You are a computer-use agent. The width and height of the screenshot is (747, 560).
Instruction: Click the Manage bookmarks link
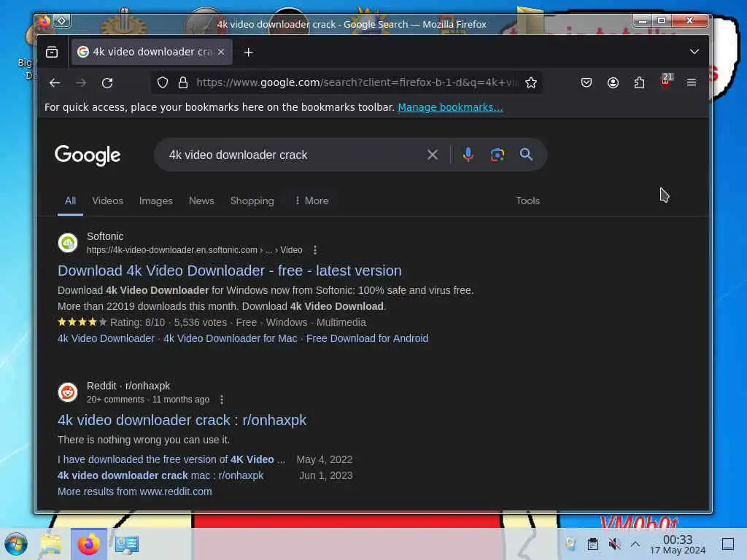pyautogui.click(x=450, y=108)
